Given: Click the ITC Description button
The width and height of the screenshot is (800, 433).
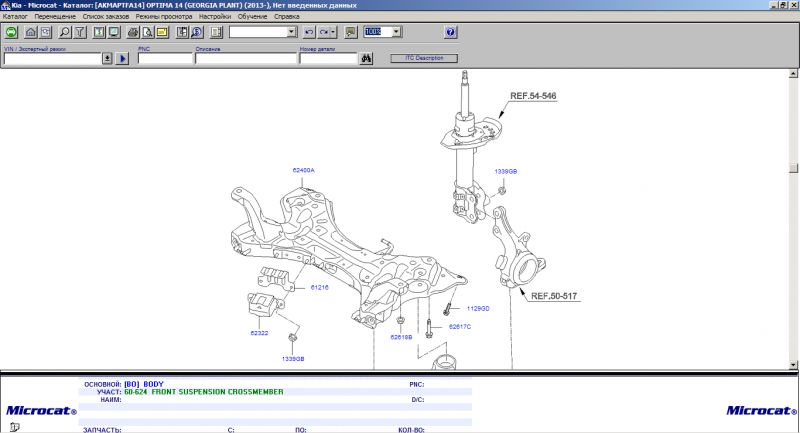Looking at the screenshot, I should point(424,58).
